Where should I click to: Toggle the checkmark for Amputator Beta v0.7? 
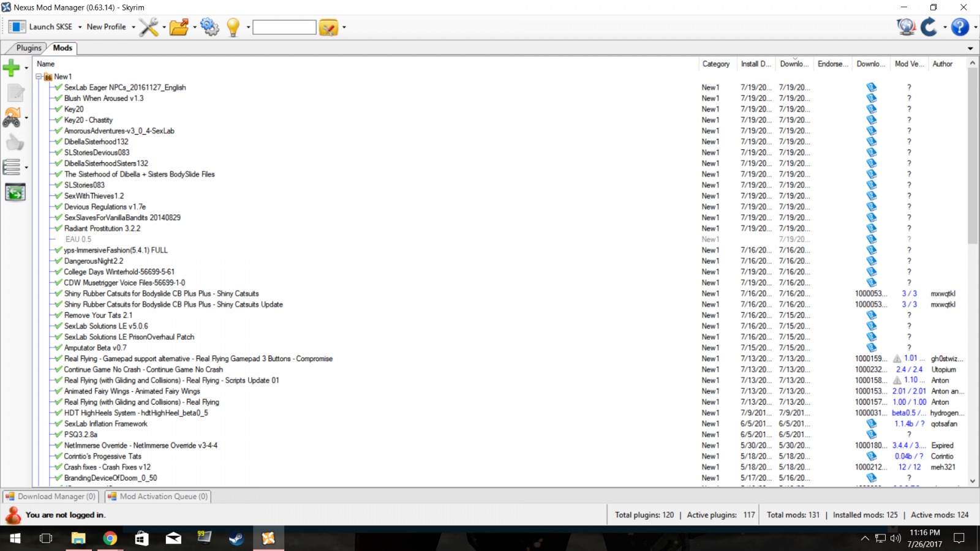59,348
